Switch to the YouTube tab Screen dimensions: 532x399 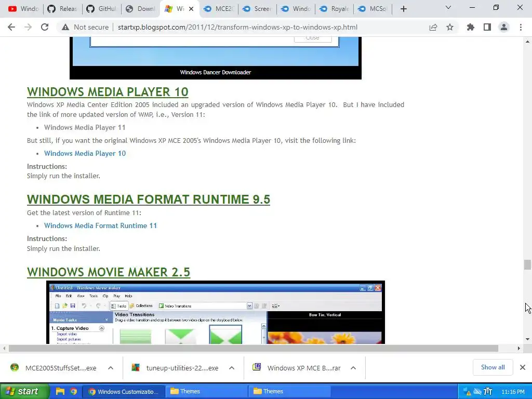23,9
